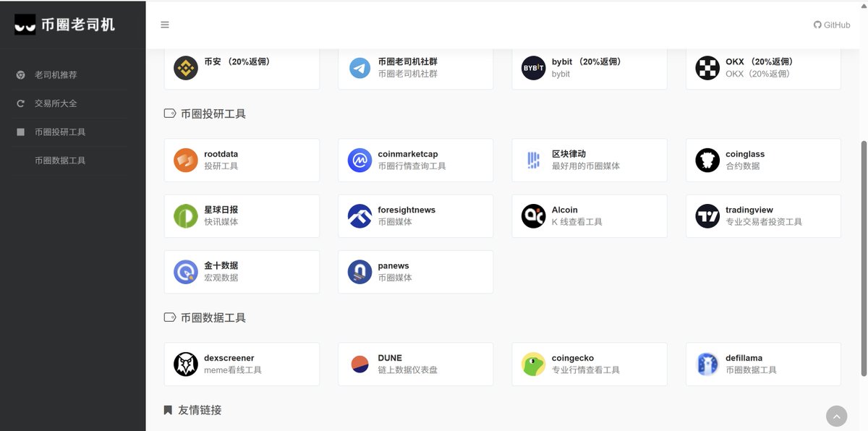Click the 区块律动 logo icon
868x431 pixels.
point(534,160)
